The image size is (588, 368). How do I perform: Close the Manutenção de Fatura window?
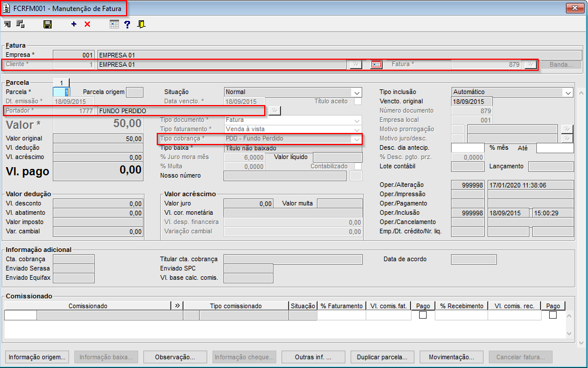click(x=575, y=8)
